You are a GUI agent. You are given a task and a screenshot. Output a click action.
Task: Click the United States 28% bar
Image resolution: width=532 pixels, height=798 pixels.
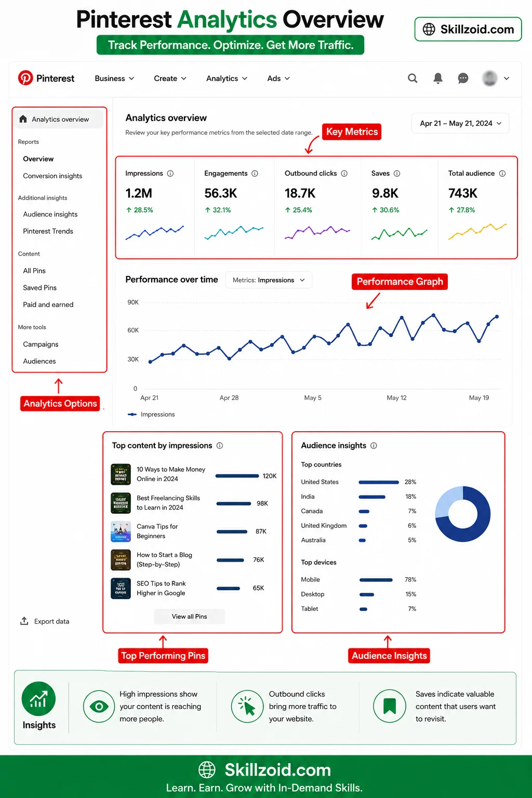click(379, 482)
